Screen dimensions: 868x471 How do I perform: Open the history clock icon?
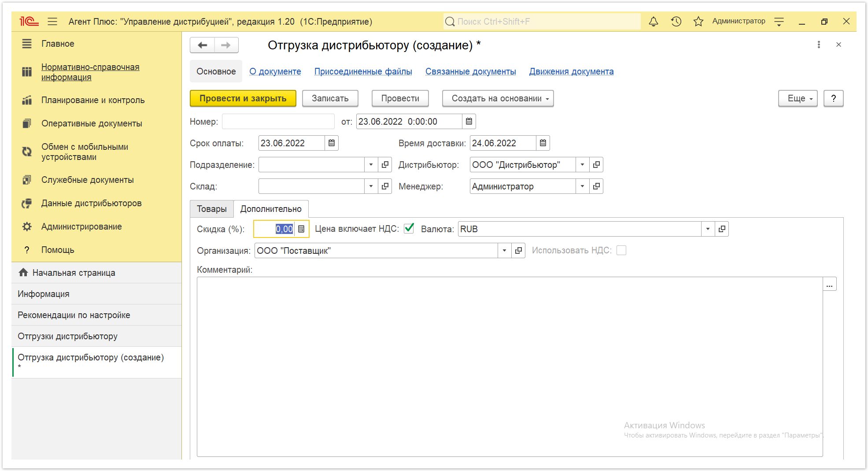click(x=676, y=21)
